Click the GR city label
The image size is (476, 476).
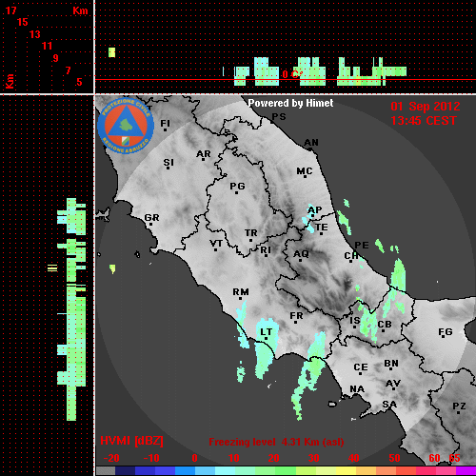click(x=151, y=218)
